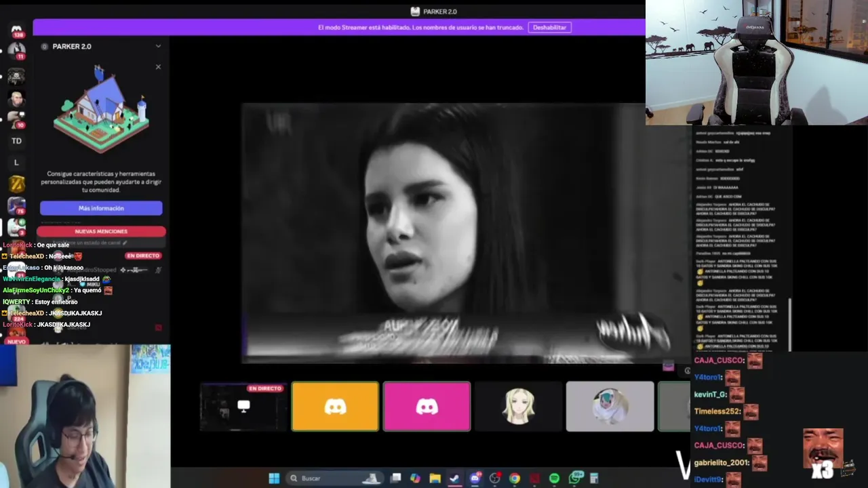
Task: Jump to NUEVAS MENCIONES
Action: tap(101, 231)
